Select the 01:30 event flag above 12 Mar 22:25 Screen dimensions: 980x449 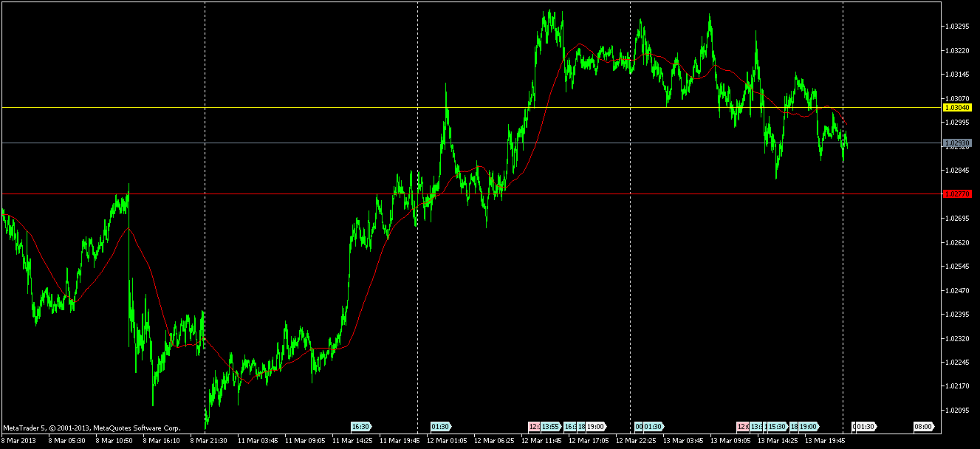[x=653, y=426]
